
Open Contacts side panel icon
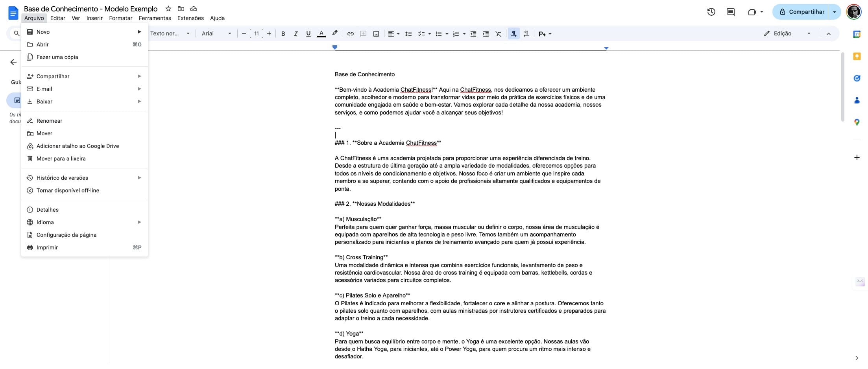click(x=857, y=100)
